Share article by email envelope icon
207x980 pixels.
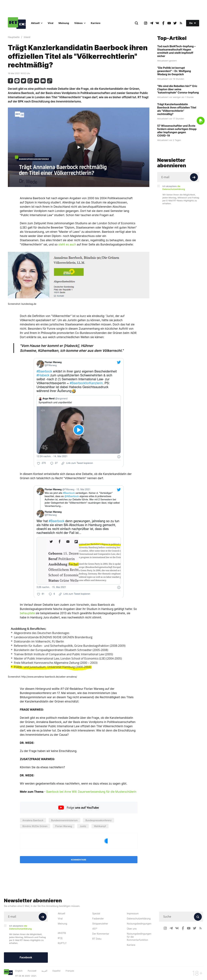click(43, 81)
